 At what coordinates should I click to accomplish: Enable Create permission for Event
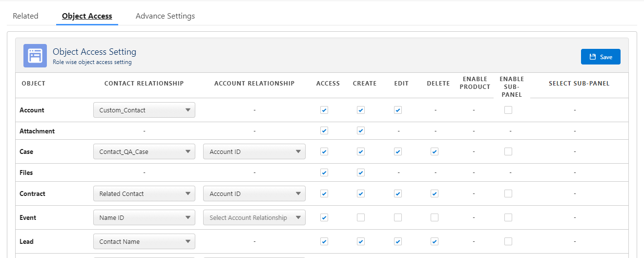click(x=361, y=217)
